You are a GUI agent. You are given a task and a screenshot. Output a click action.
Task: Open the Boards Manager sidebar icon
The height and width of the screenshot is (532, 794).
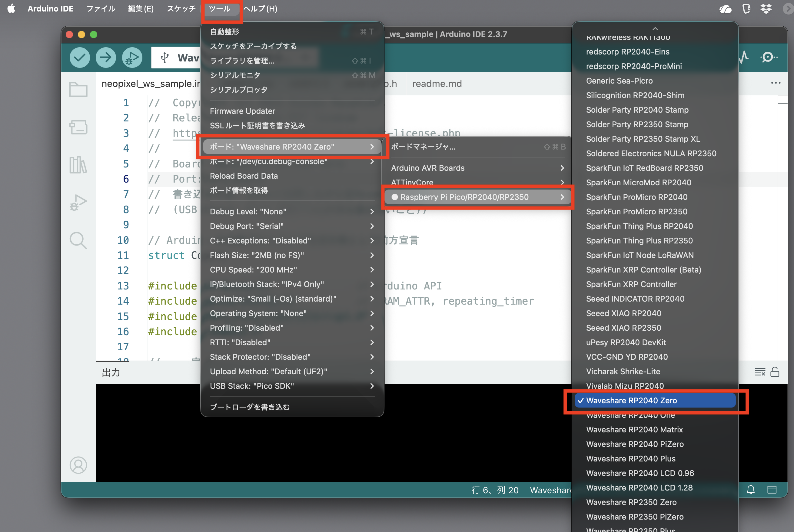tap(78, 127)
